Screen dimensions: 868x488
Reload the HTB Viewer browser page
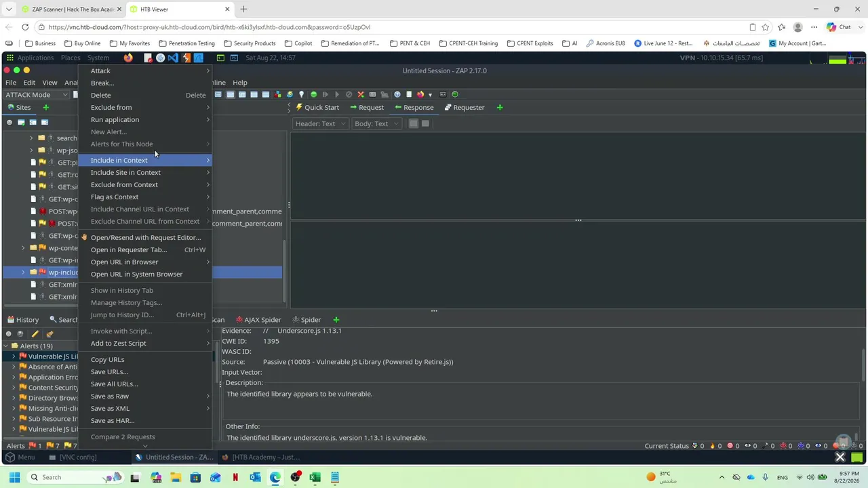[x=25, y=27]
